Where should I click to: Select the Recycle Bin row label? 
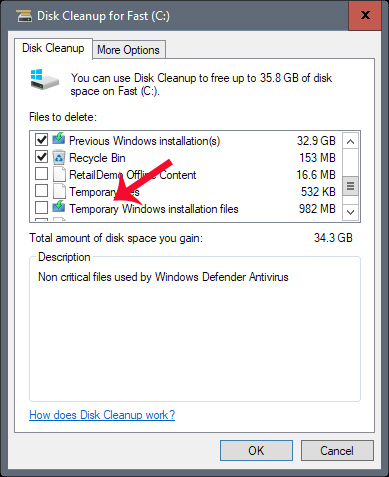(x=97, y=158)
